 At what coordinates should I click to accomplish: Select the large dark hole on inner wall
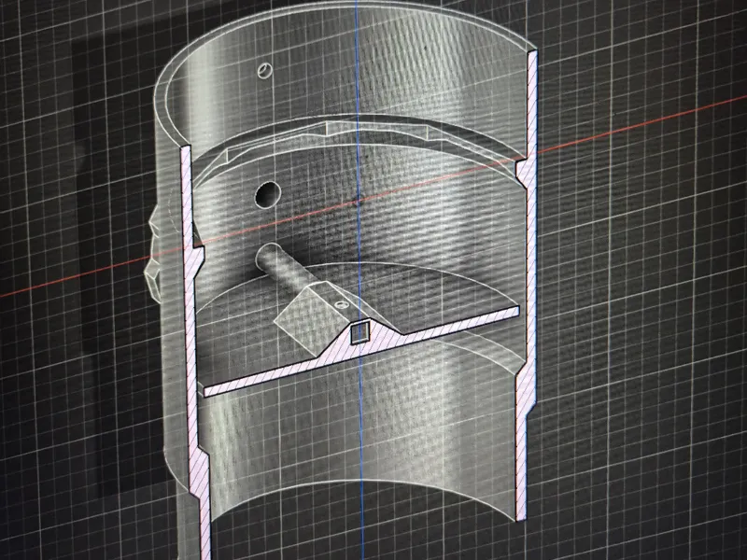tap(268, 194)
